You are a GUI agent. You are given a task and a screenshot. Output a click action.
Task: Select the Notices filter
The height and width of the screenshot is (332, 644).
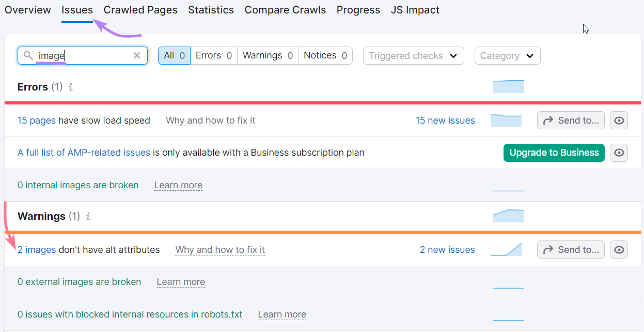(325, 55)
